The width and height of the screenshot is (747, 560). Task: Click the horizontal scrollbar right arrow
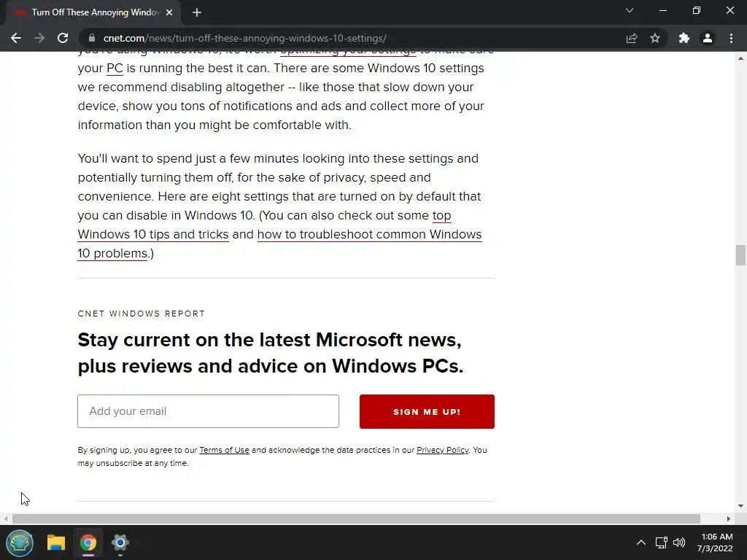click(729, 518)
